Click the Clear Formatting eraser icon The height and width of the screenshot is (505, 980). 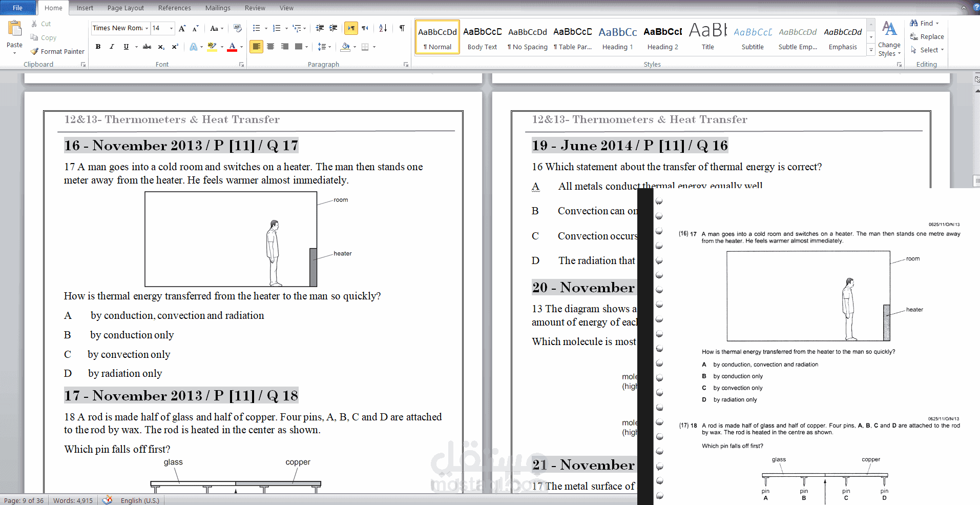point(237,28)
